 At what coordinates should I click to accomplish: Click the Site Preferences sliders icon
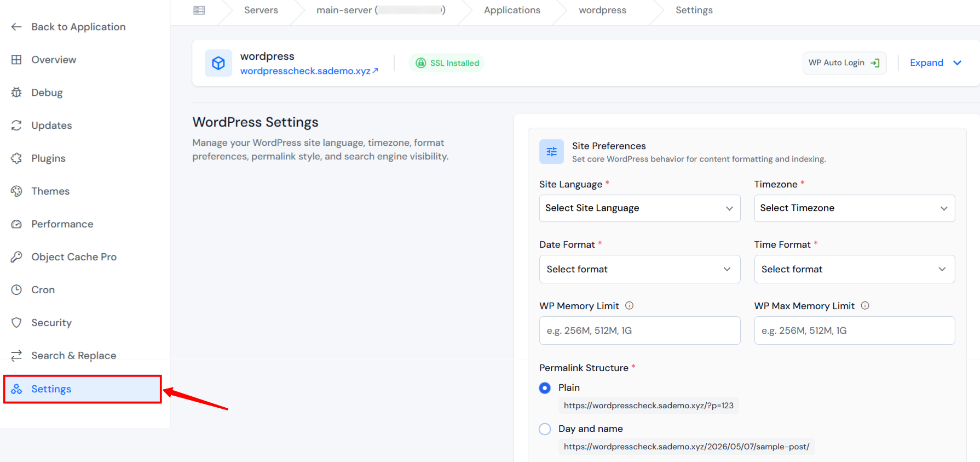click(x=551, y=152)
